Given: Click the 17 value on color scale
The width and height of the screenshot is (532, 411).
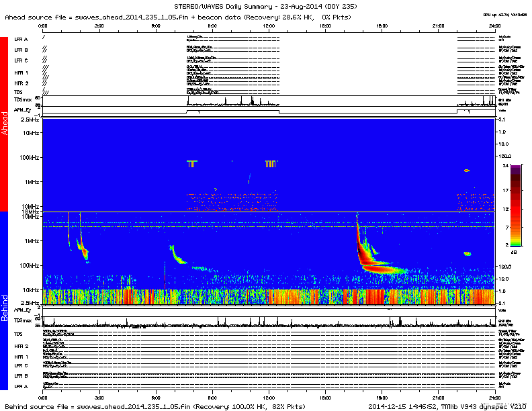Looking at the screenshot, I should pos(506,190).
